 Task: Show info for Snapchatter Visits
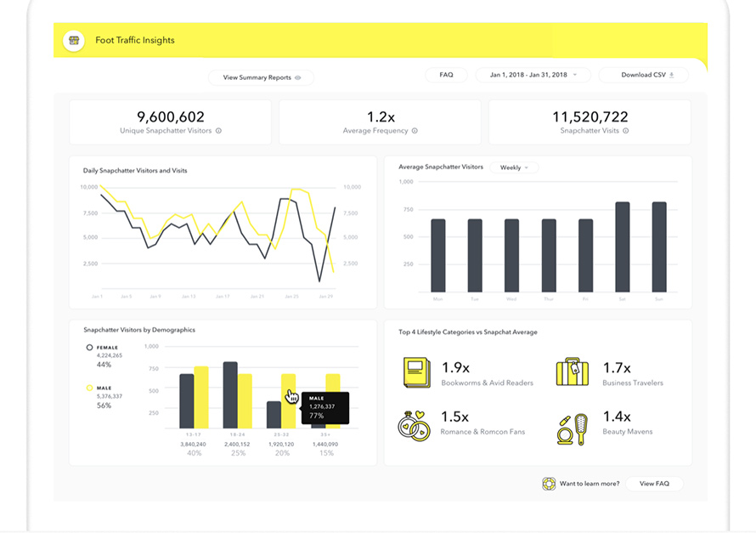point(625,131)
